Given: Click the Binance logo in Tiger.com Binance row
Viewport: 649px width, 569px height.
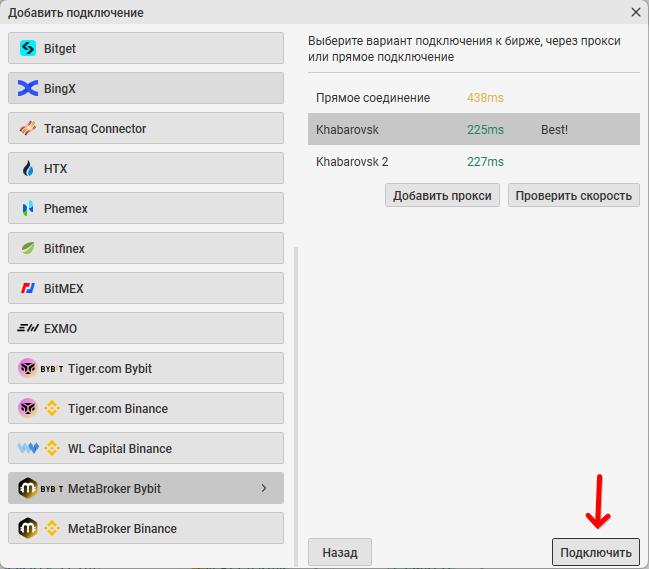Looking at the screenshot, I should pos(52,408).
